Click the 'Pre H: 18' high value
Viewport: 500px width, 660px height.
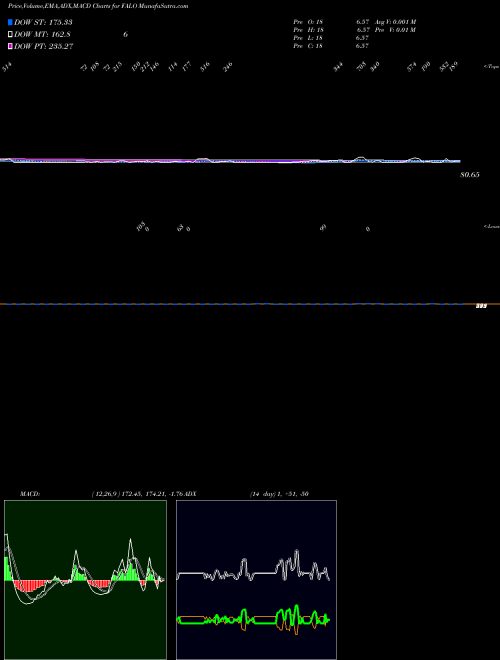[x=308, y=30]
